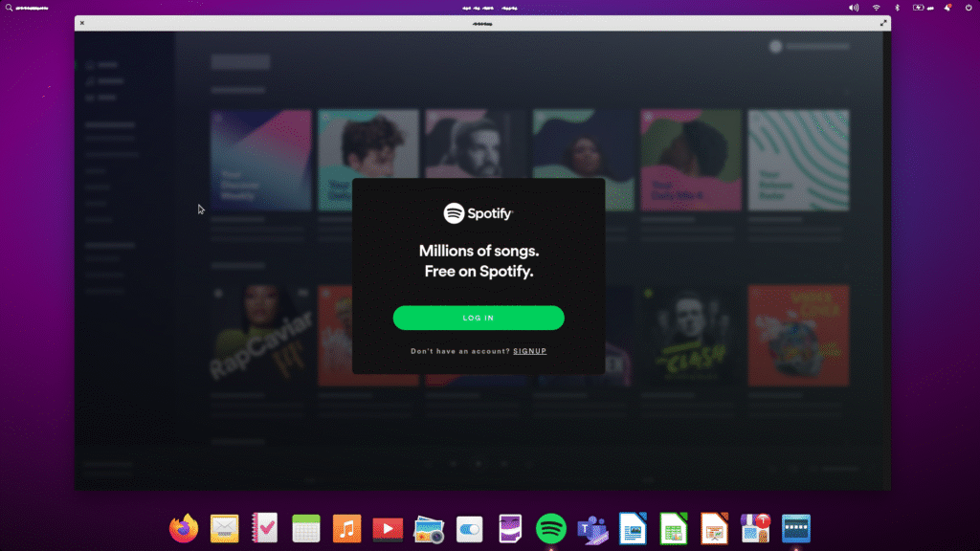Image resolution: width=980 pixels, height=551 pixels.
Task: Launch Microsoft Teams from the dock
Action: [x=592, y=528]
